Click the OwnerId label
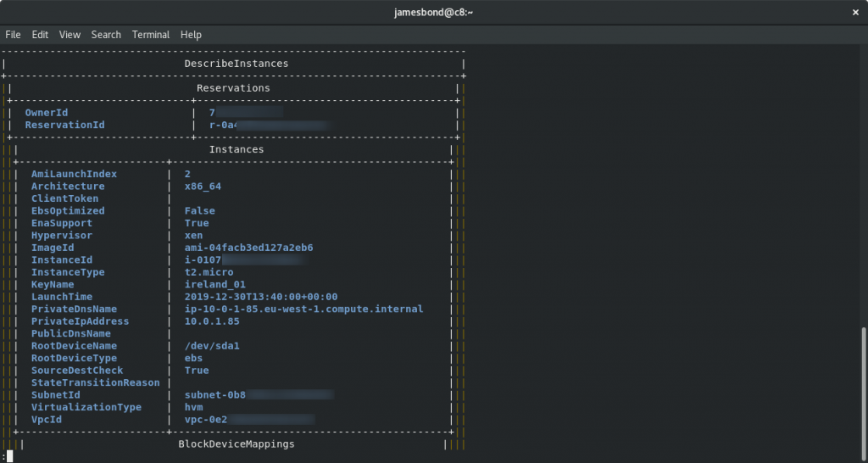This screenshot has height=463, width=868. pos(47,113)
